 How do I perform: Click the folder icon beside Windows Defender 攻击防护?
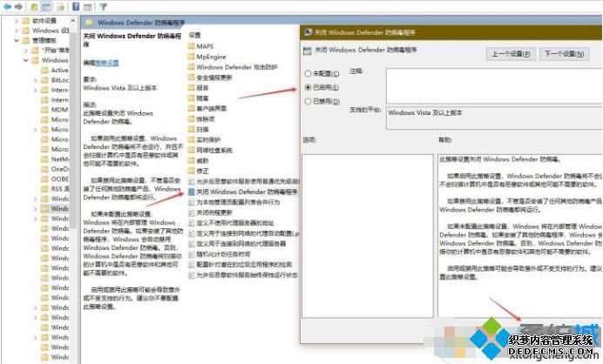pos(192,67)
